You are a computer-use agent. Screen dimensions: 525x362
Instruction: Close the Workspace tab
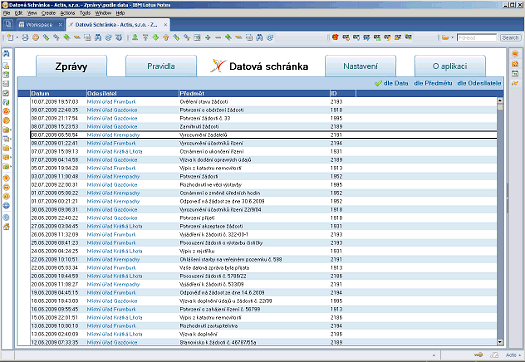tap(60, 25)
